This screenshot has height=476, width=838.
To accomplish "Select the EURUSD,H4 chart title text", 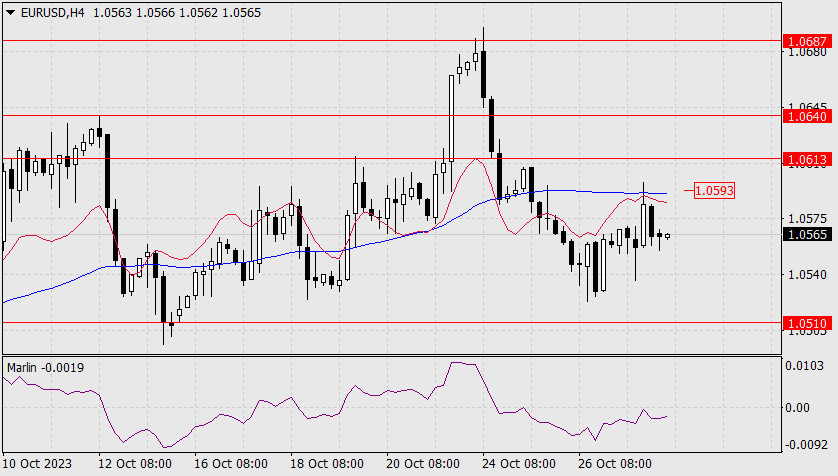I will coord(52,13).
